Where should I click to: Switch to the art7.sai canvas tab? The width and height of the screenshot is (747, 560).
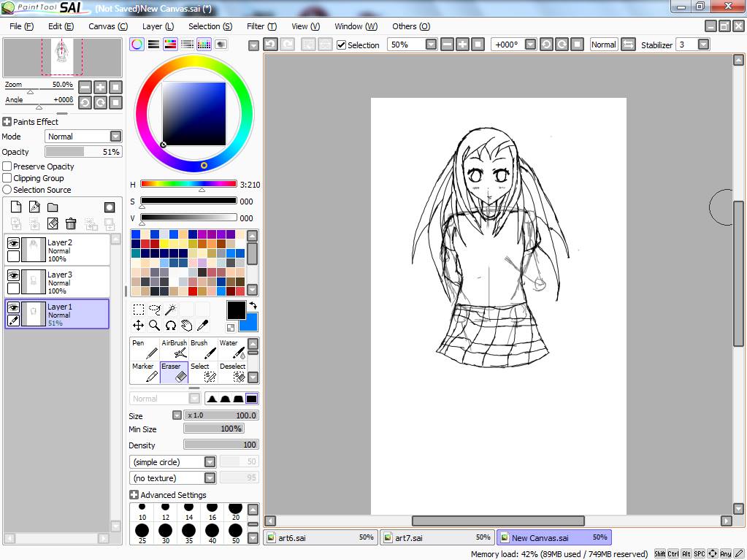[436, 537]
